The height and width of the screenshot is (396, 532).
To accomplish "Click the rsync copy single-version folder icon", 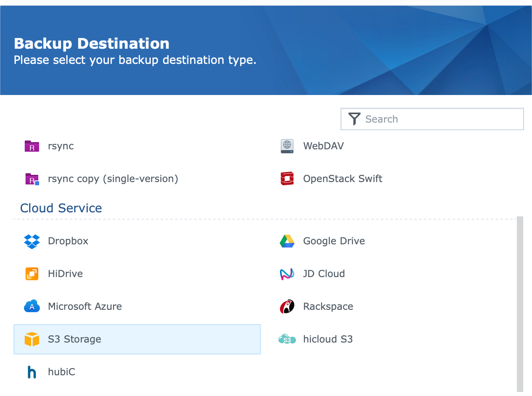I will point(32,179).
